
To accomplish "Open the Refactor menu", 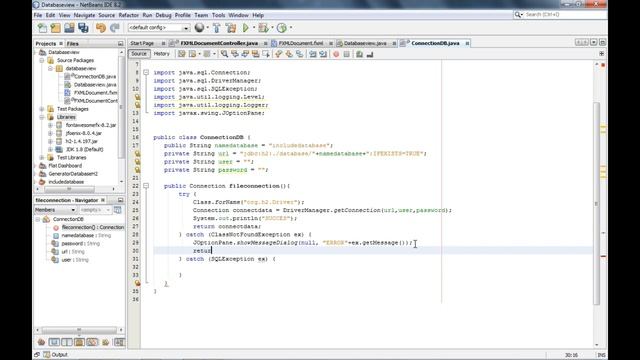I will point(129,15).
